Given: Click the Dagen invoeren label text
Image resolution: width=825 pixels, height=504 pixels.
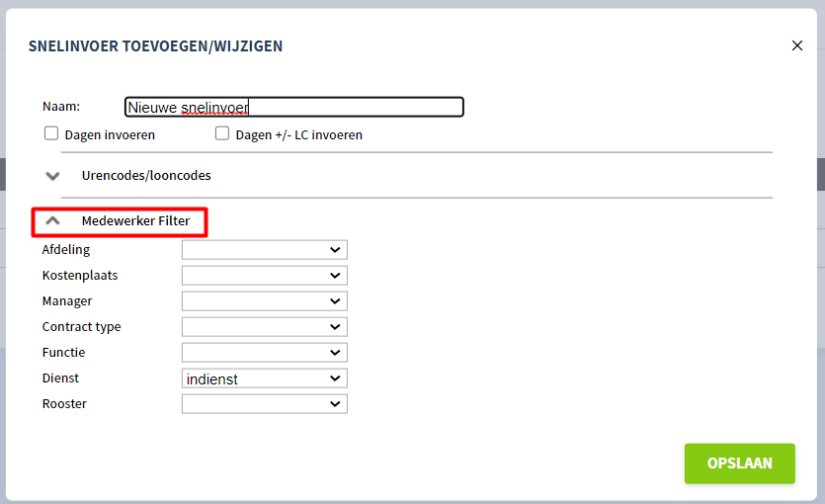Looking at the screenshot, I should click(110, 135).
